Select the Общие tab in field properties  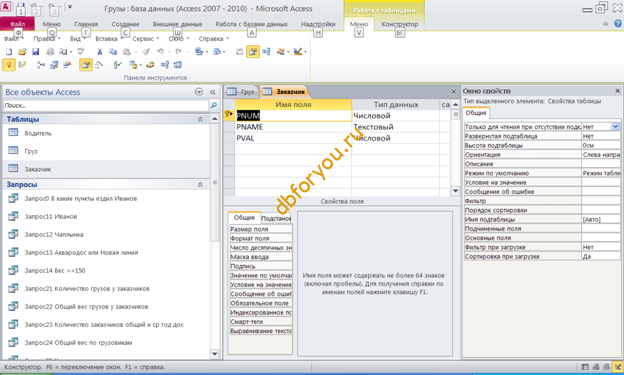click(x=244, y=218)
